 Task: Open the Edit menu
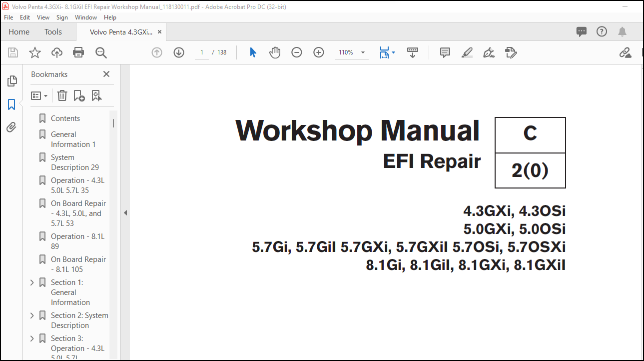click(x=25, y=17)
